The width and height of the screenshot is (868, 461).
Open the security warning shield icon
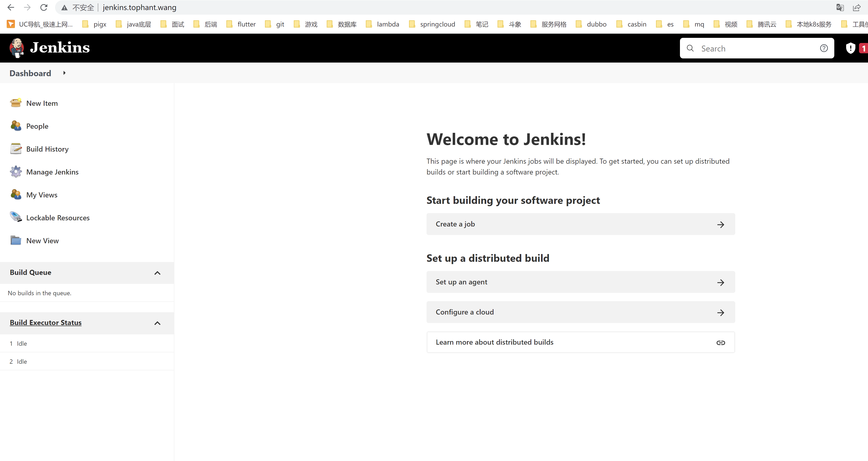tap(850, 48)
